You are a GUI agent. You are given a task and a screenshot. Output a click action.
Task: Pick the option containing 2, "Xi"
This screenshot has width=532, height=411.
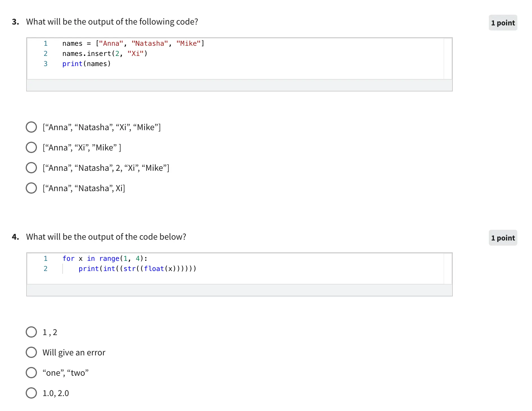(31, 168)
